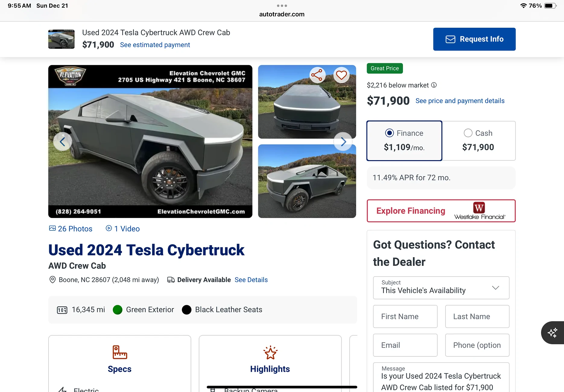
Task: Tap the Westlake Financial logo
Action: click(480, 211)
